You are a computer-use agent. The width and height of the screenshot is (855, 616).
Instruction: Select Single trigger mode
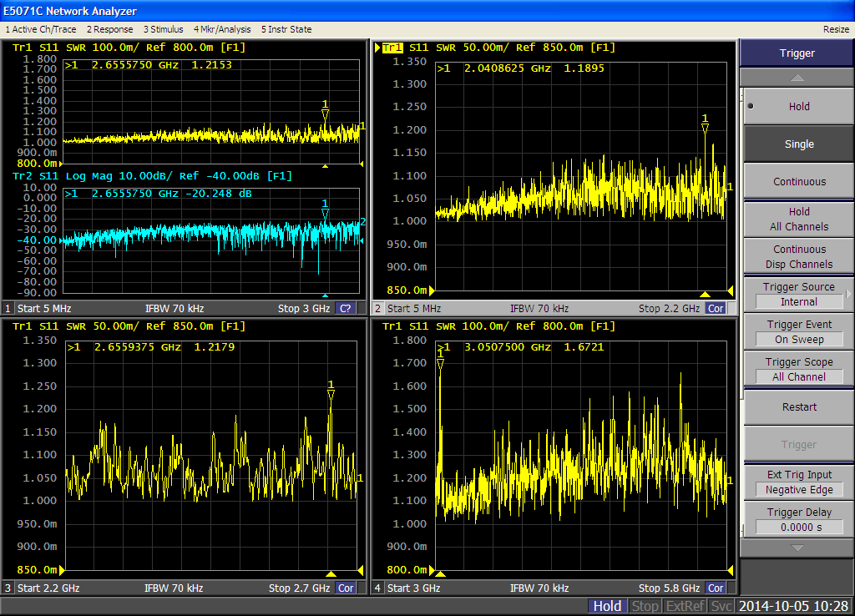[798, 144]
